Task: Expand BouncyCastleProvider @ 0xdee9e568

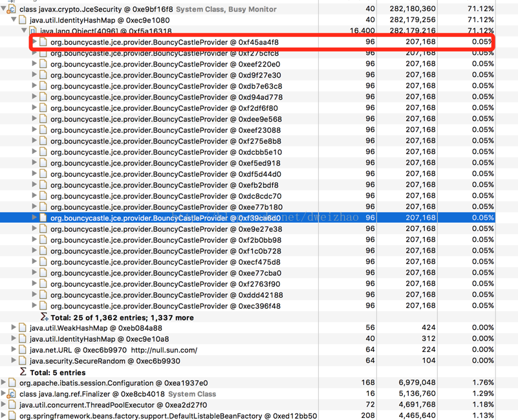Action: (34, 118)
